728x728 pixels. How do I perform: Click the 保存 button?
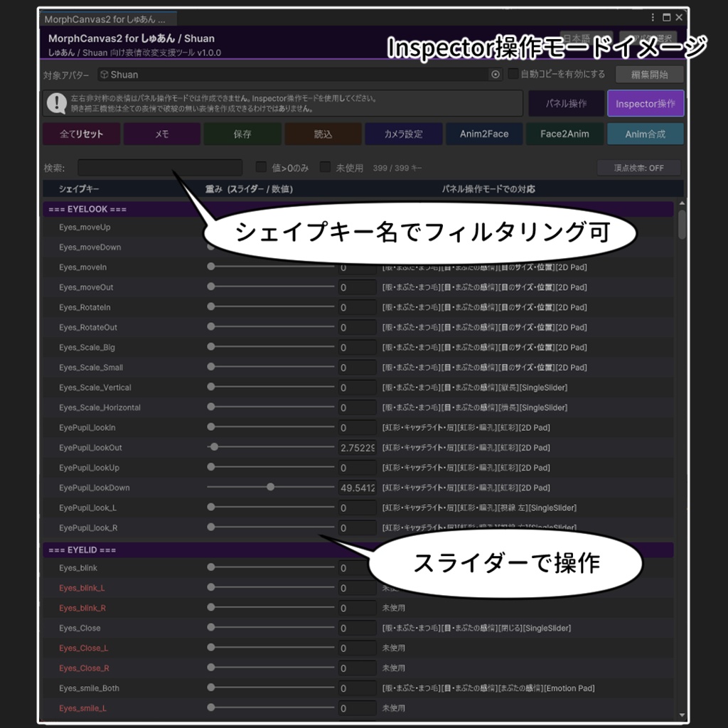[242, 134]
